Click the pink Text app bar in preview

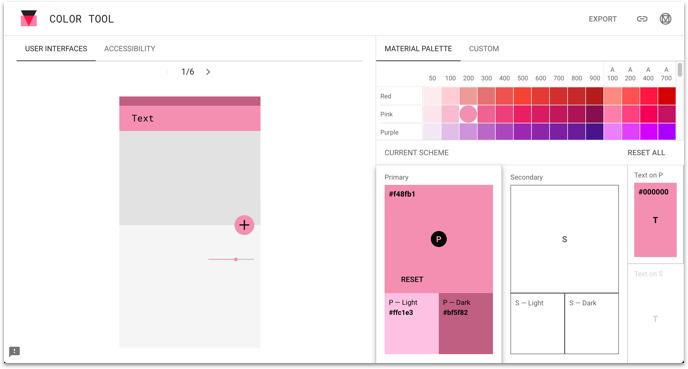[x=190, y=118]
